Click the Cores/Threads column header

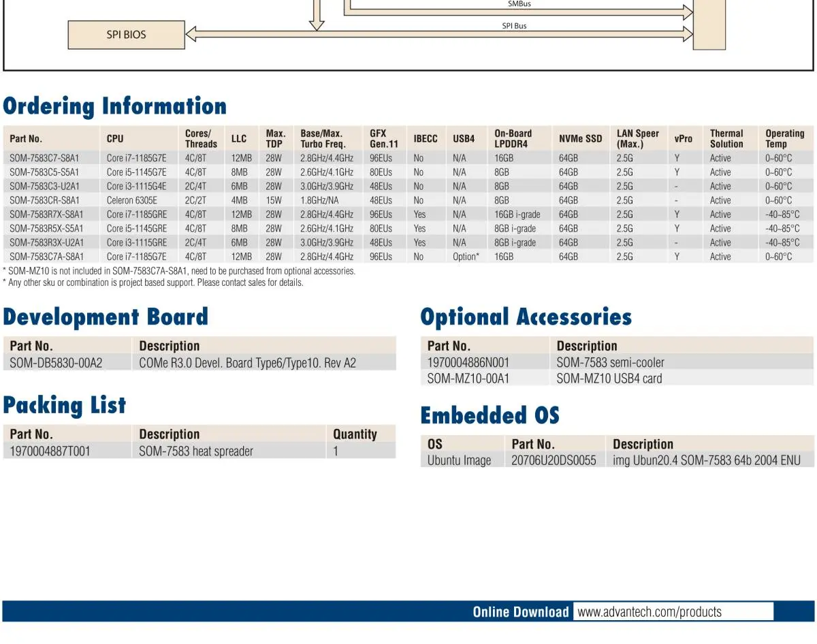pos(201,139)
